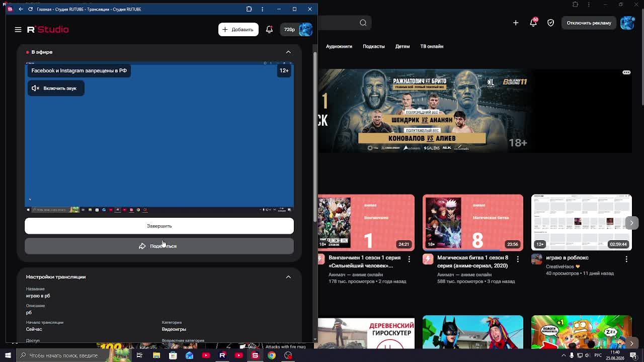The height and width of the screenshot is (362, 644).
Task: Open extensions puzzle icon in Studio window
Action: click(249, 9)
